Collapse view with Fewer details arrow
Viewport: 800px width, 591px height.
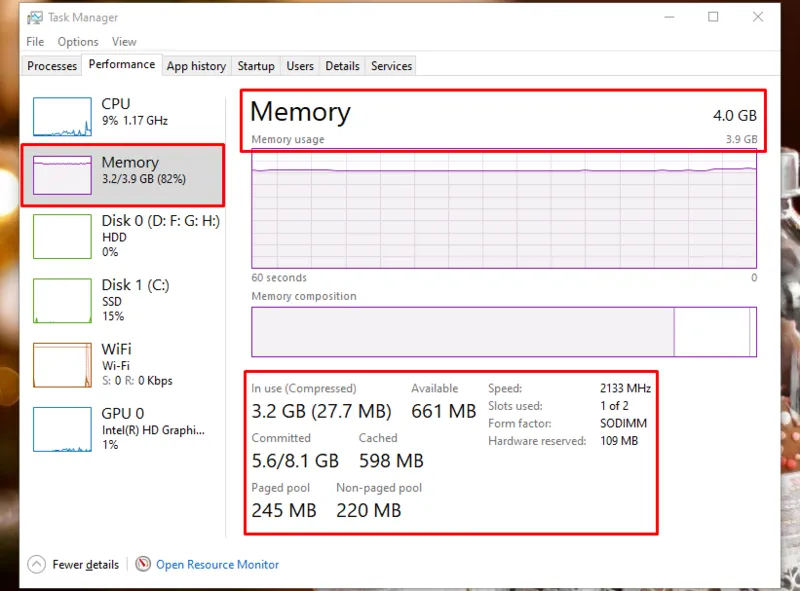click(x=37, y=564)
